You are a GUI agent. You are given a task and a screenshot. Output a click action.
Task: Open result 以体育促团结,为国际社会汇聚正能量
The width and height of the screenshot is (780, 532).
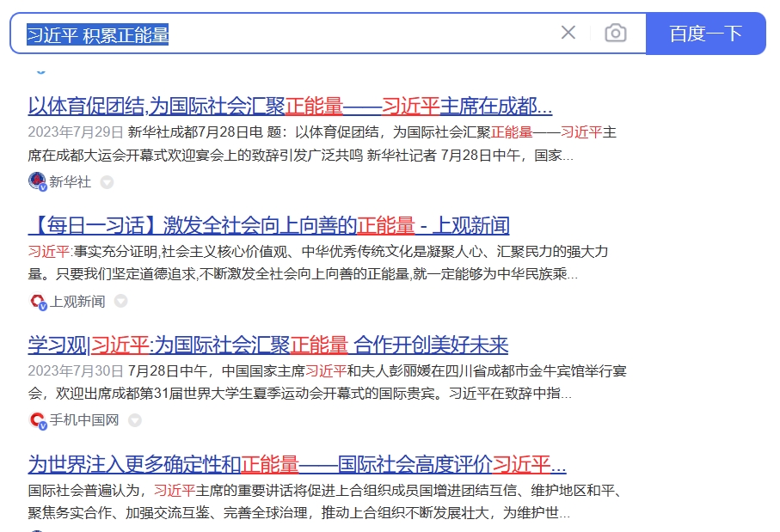point(290,106)
